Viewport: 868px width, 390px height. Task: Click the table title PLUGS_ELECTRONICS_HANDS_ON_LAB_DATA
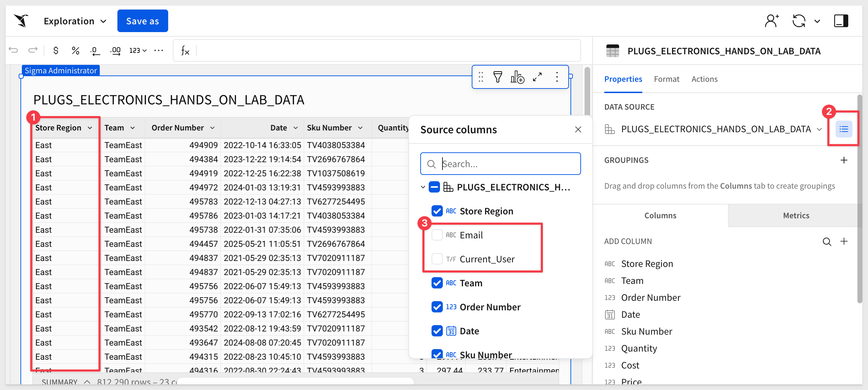point(169,100)
